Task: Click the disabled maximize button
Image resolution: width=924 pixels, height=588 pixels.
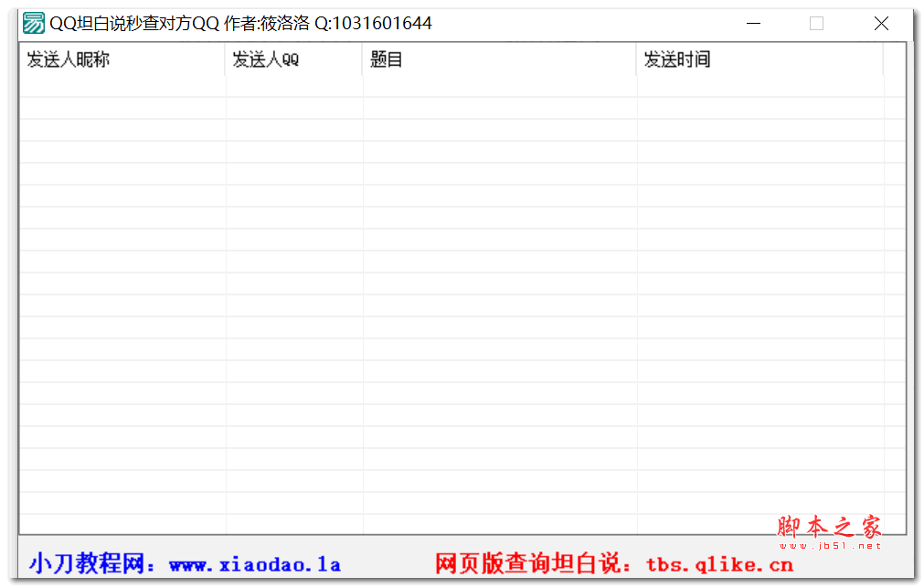Action: pos(816,22)
